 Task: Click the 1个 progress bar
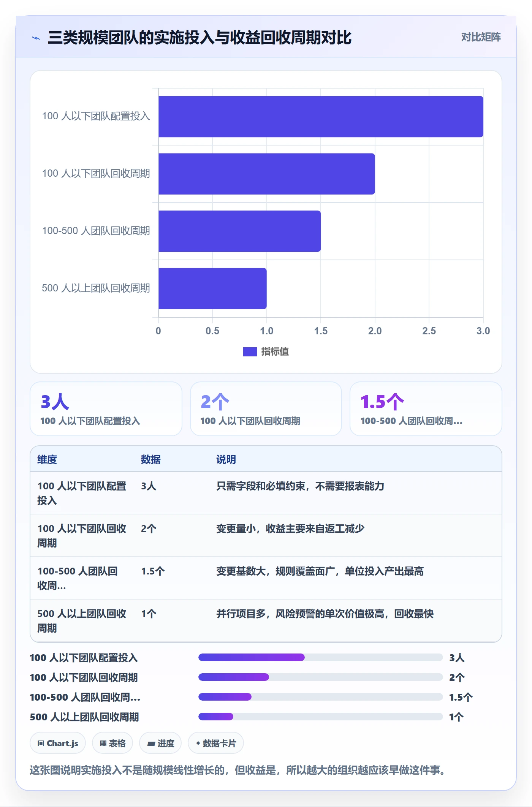pos(321,717)
